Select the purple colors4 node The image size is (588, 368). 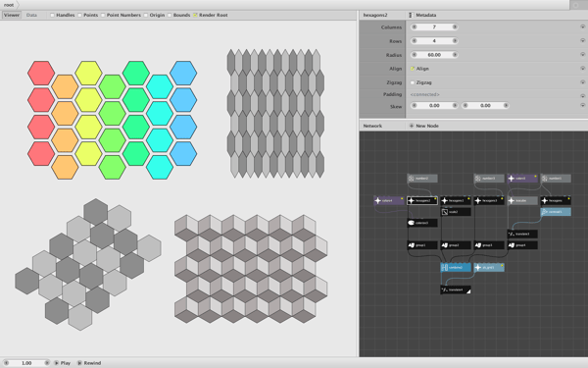point(389,200)
